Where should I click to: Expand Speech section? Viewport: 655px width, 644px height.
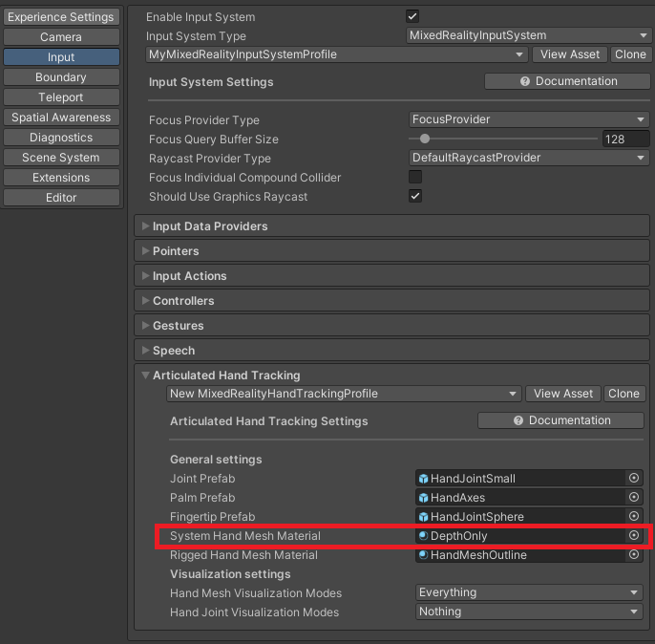pos(391,351)
